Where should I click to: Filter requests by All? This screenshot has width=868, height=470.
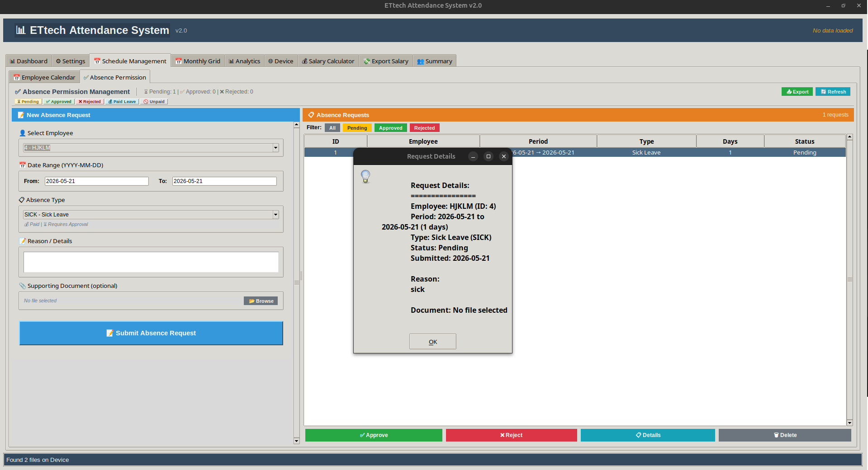click(x=332, y=128)
